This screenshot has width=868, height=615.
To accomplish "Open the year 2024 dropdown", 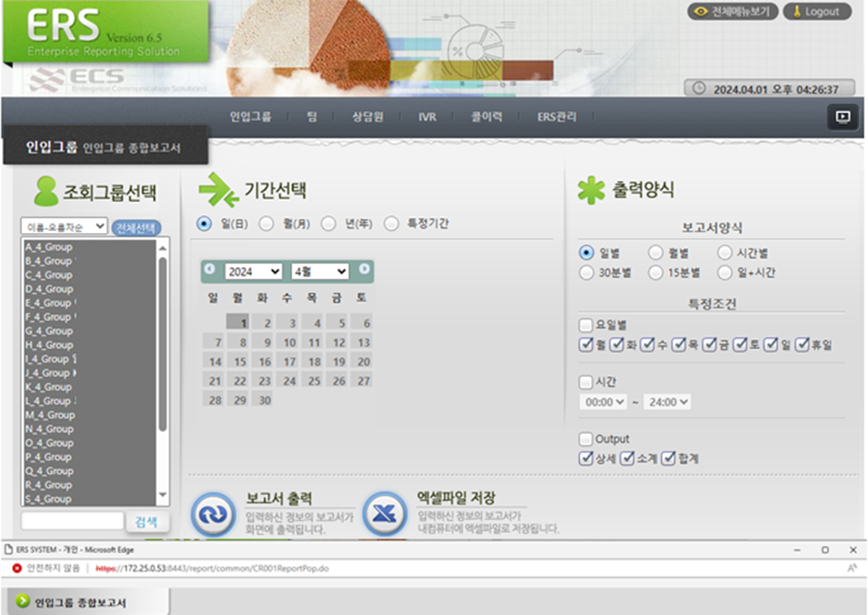I will (x=253, y=271).
